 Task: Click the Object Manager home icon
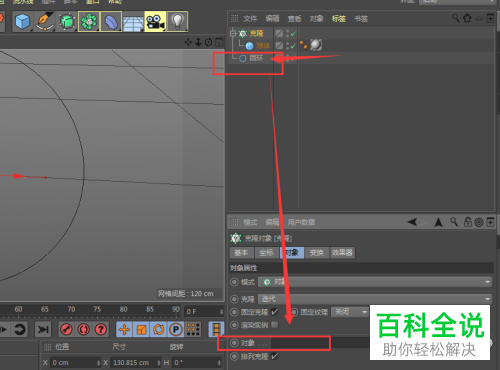467,18
